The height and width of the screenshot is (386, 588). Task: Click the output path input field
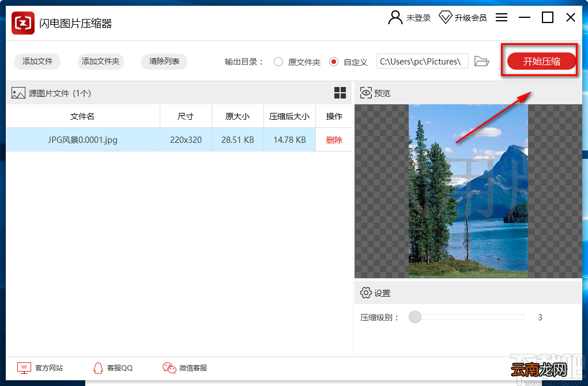point(422,61)
